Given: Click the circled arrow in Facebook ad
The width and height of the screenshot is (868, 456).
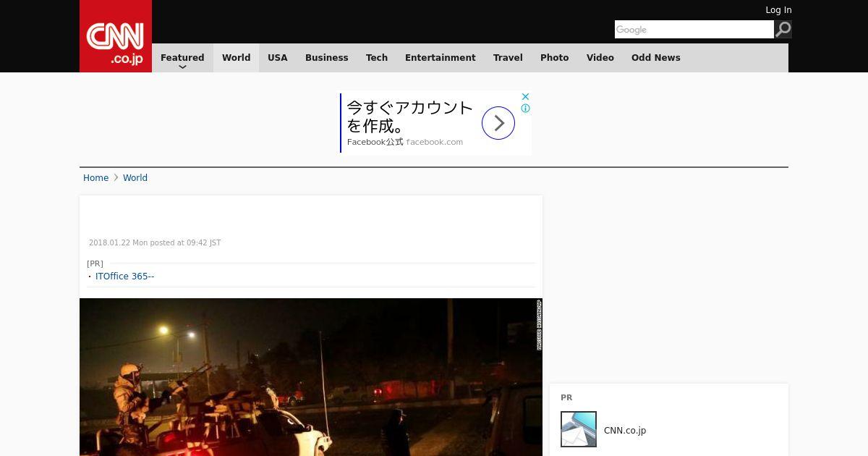Looking at the screenshot, I should point(498,123).
